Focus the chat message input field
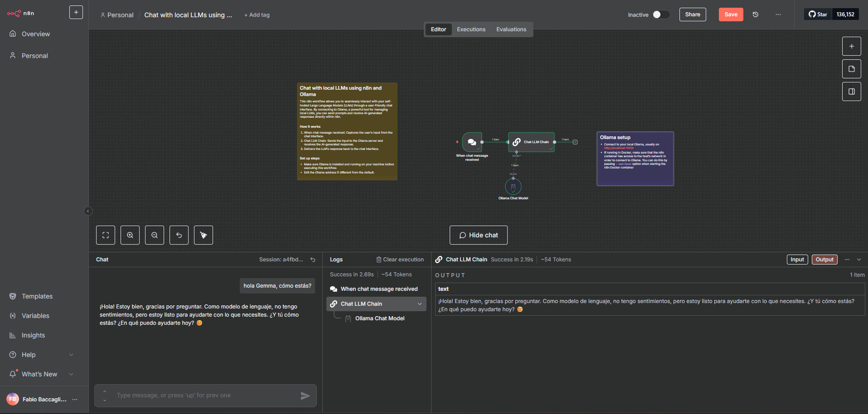Viewport: 868px width, 414px height. pyautogui.click(x=204, y=395)
